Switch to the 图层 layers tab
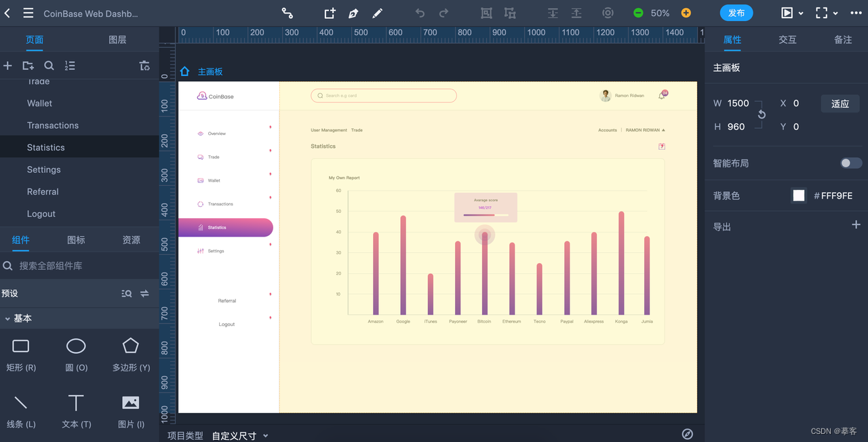This screenshot has width=868, height=442. pyautogui.click(x=117, y=39)
